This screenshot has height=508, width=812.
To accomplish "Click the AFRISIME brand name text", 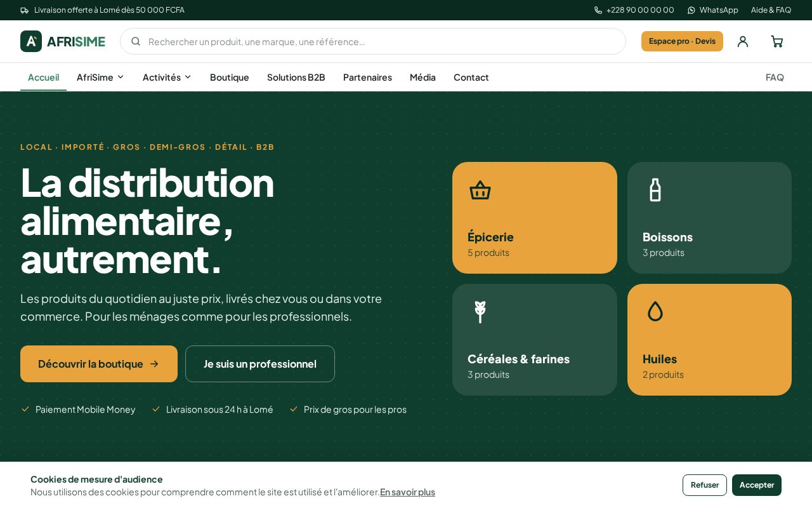I will pyautogui.click(x=76, y=41).
